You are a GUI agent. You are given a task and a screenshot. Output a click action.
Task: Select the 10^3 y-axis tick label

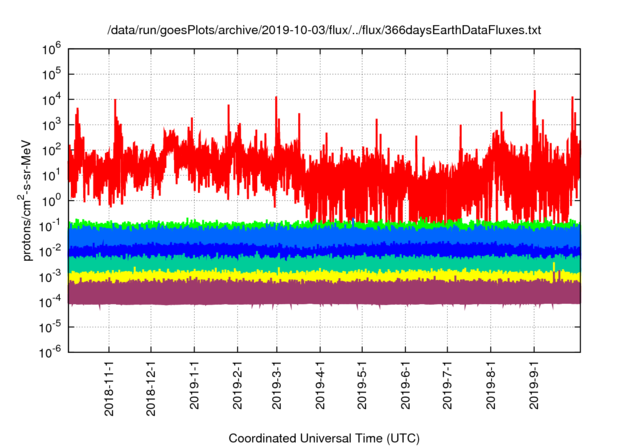(x=51, y=123)
